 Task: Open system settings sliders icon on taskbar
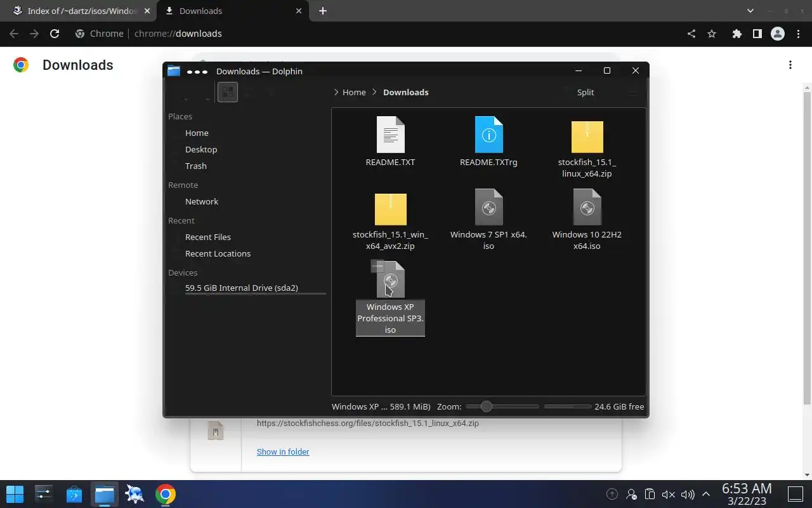[x=44, y=494]
